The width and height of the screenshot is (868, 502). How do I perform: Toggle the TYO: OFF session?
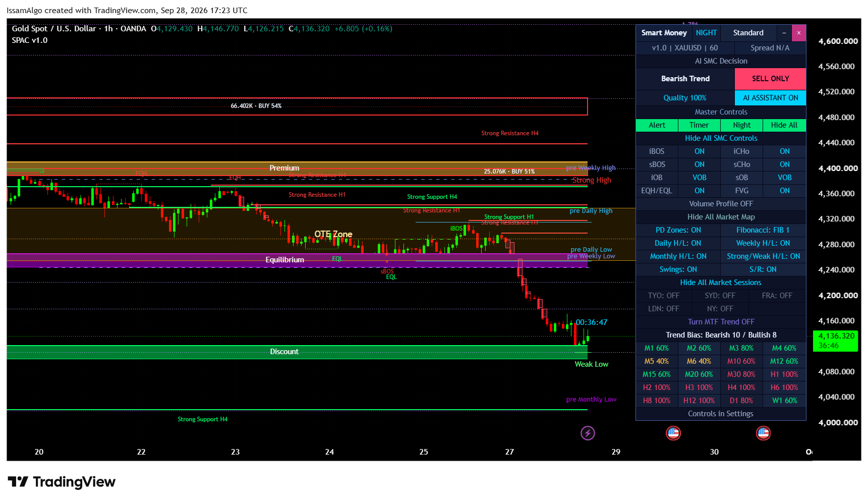[x=664, y=296]
